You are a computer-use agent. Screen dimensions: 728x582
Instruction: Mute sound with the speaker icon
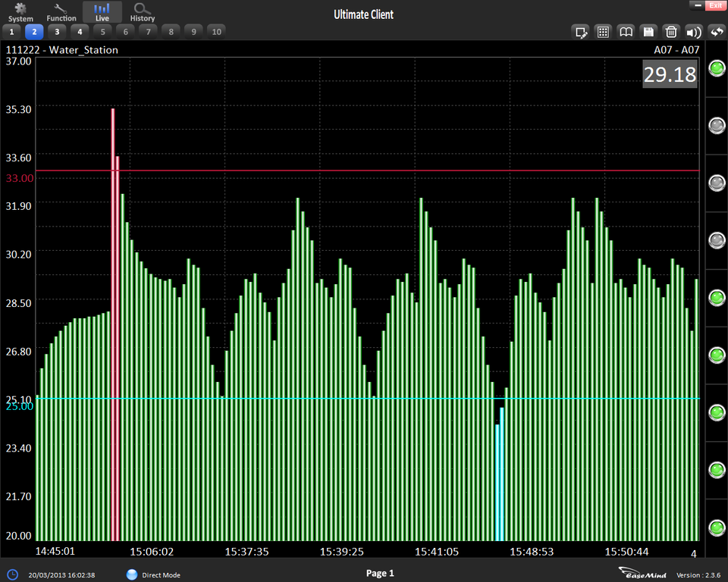click(x=694, y=32)
